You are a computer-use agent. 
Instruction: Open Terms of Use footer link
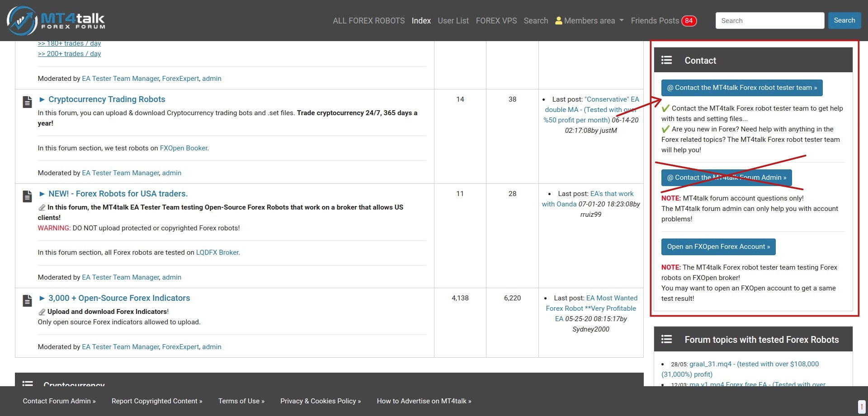(241, 401)
